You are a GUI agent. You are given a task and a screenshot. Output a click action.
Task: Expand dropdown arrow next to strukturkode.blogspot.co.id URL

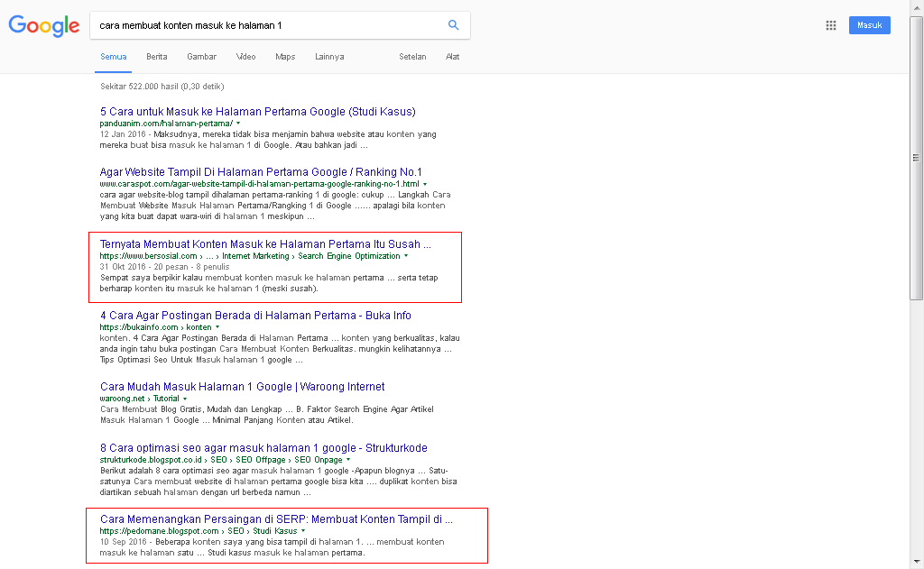[348, 460]
